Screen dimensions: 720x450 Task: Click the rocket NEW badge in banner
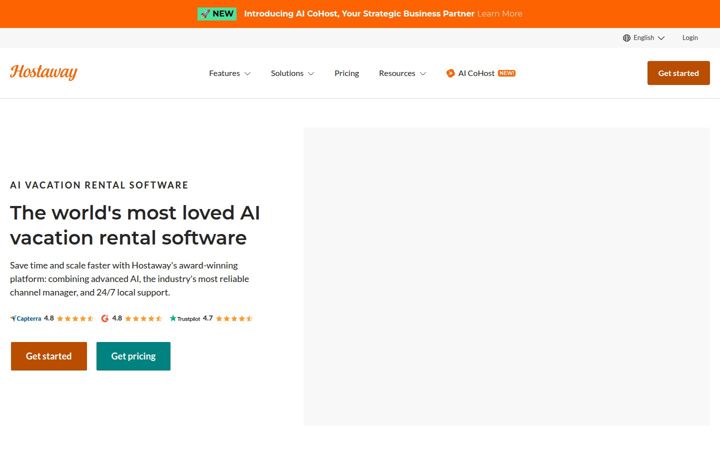click(217, 14)
